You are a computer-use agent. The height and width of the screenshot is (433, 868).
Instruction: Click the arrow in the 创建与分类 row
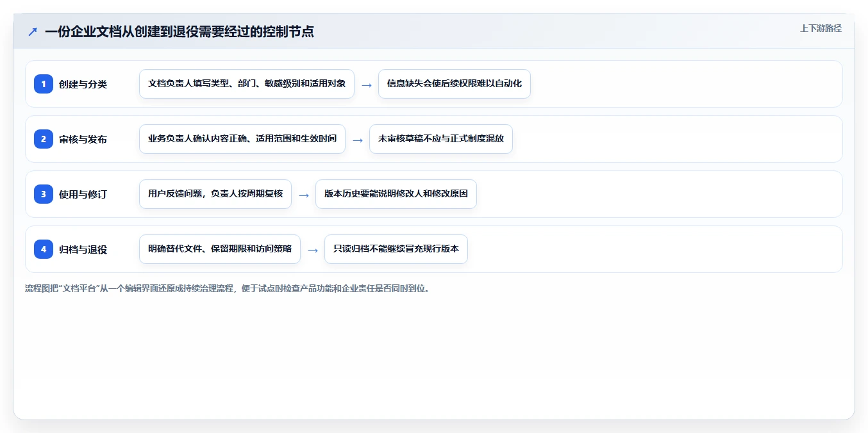pos(367,85)
